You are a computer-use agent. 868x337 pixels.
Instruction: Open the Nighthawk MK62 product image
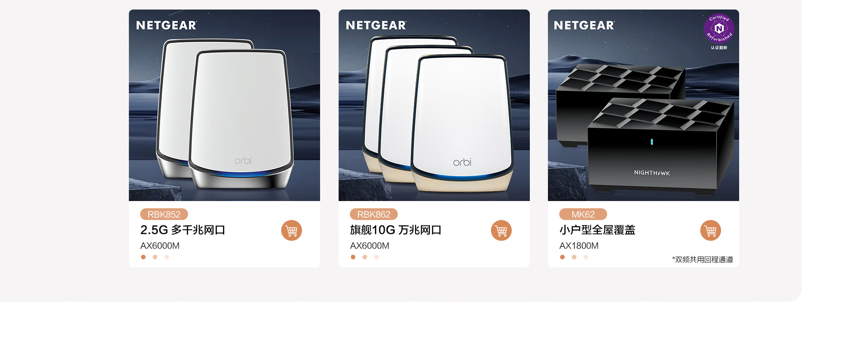pyautogui.click(x=643, y=105)
